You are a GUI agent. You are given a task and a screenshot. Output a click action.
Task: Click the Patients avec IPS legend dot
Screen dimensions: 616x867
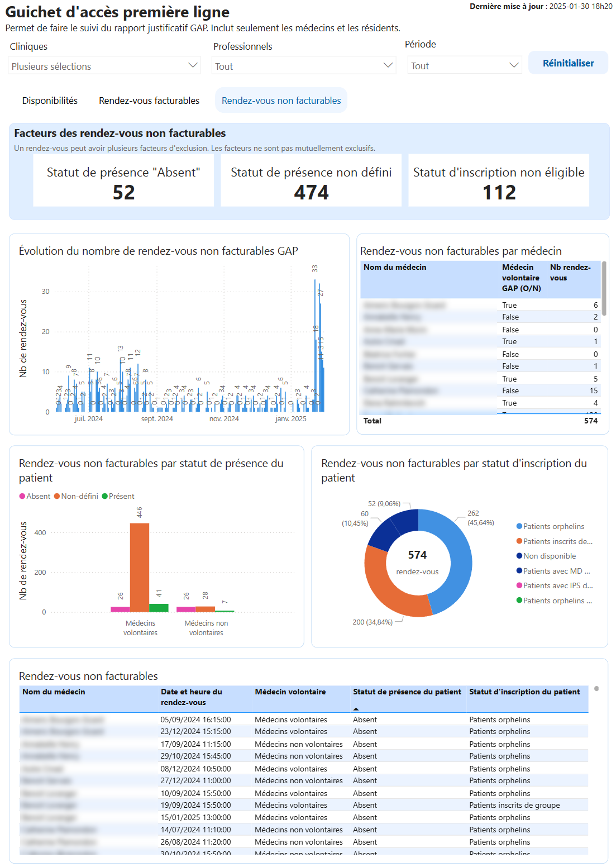519,585
